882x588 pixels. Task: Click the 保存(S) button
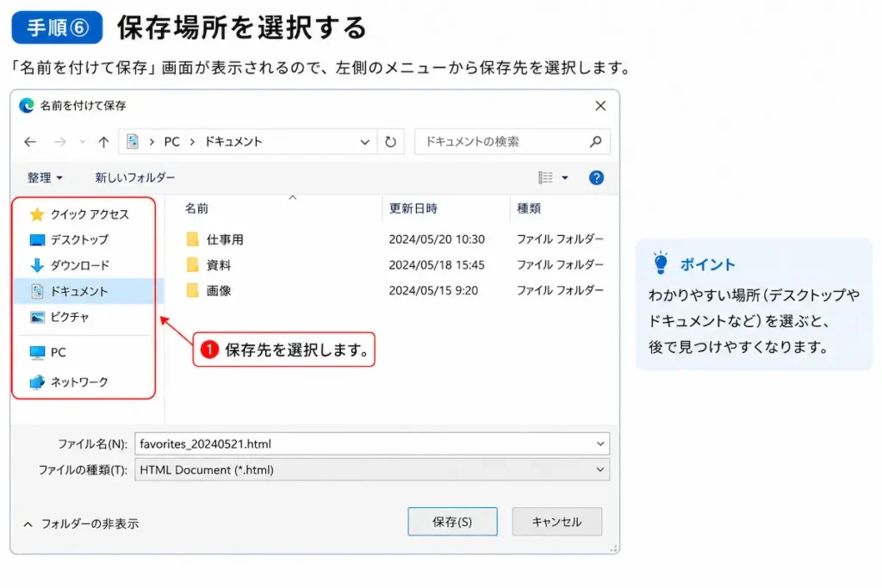click(x=452, y=522)
